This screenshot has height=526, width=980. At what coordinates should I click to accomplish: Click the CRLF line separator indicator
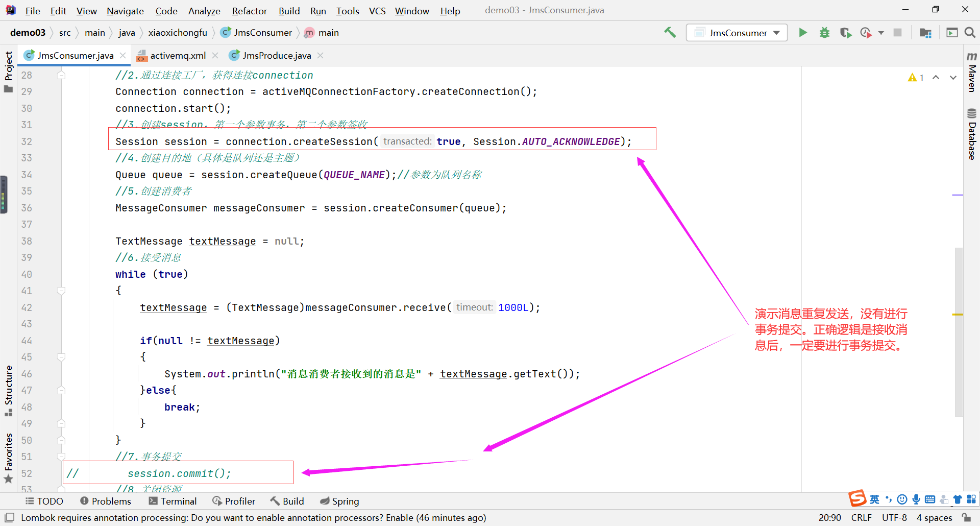pyautogui.click(x=862, y=518)
